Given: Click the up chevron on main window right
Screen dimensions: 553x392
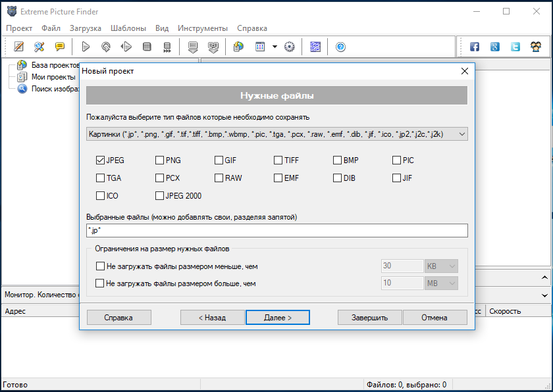Looking at the screenshot, I should click(x=544, y=278).
